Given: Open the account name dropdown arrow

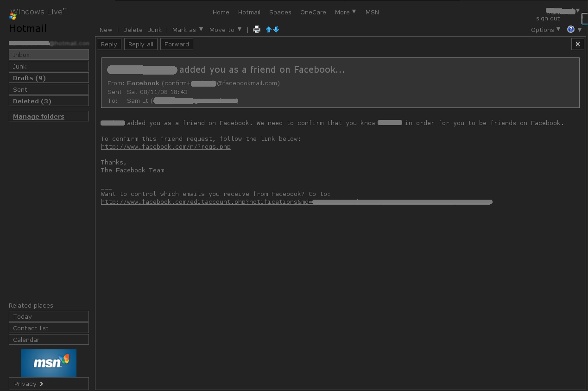Looking at the screenshot, I should [577, 10].
